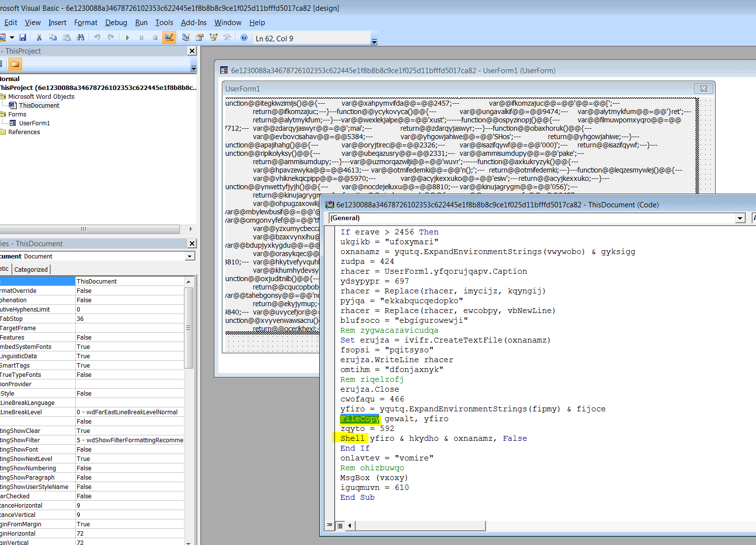Open the Project panel toolbar options arrow

[194, 64]
